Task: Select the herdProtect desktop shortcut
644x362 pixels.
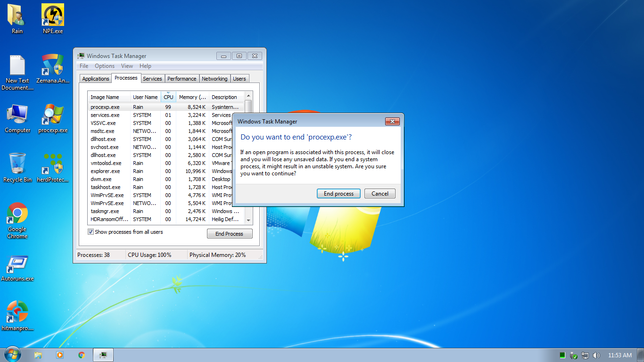Action: [53, 167]
